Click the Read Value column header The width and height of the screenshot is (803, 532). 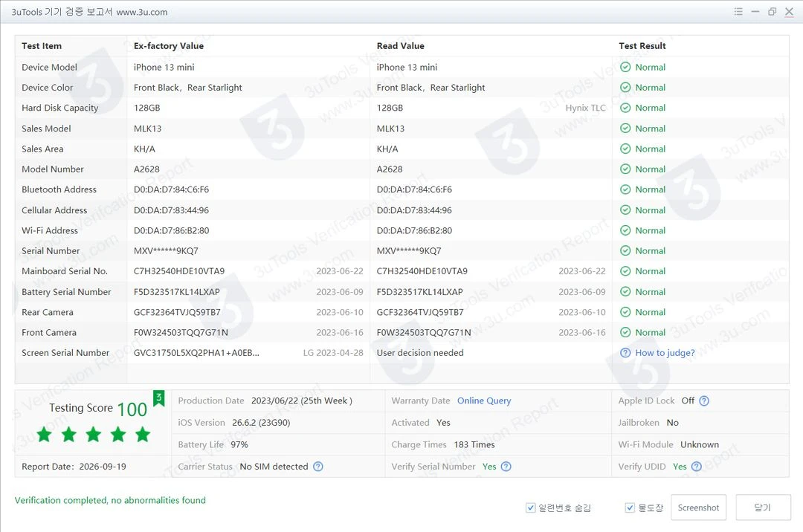coord(401,46)
